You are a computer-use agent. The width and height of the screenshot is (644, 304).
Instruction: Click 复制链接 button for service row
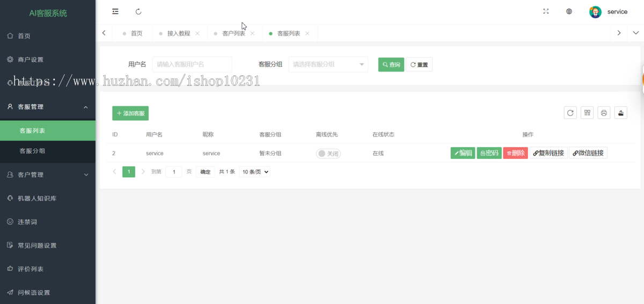(x=548, y=153)
